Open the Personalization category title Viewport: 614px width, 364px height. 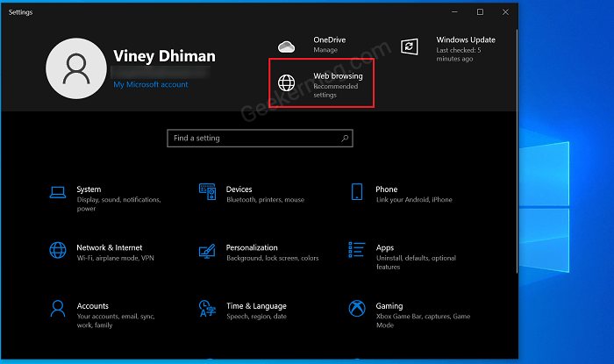pos(252,247)
